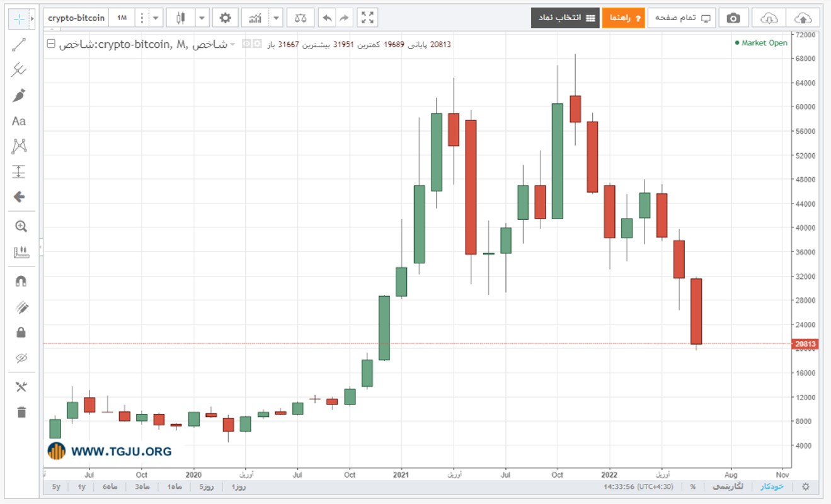Click the انتخاب نماد symbol selection button
The height and width of the screenshot is (504, 831).
click(x=565, y=18)
